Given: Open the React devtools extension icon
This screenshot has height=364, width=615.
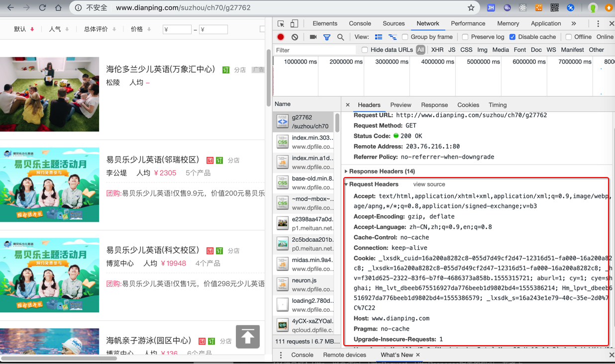Looking at the screenshot, I should pos(522,8).
